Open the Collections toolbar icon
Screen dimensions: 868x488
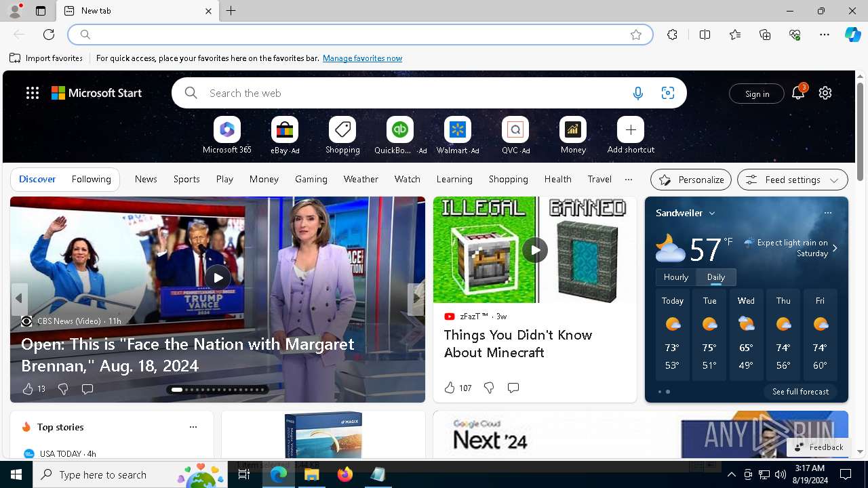pos(765,35)
